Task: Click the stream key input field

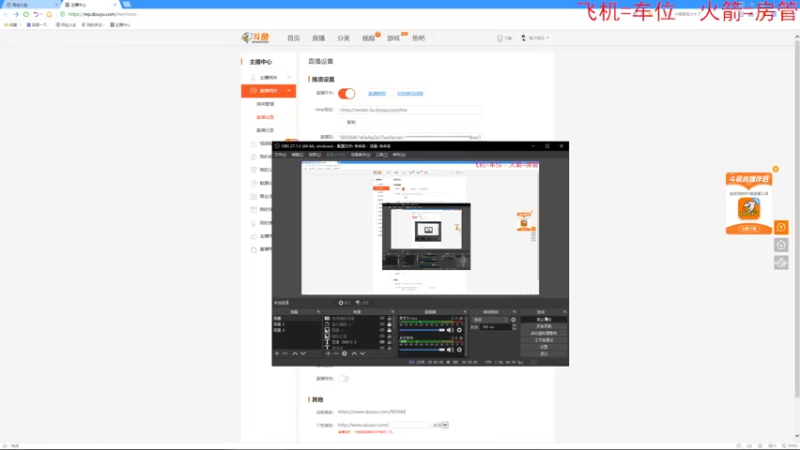Action: click(410, 137)
